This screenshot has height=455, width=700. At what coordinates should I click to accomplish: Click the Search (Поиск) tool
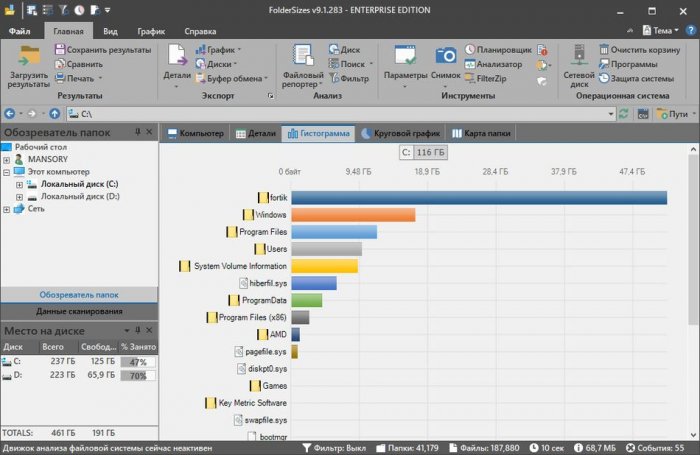[350, 64]
